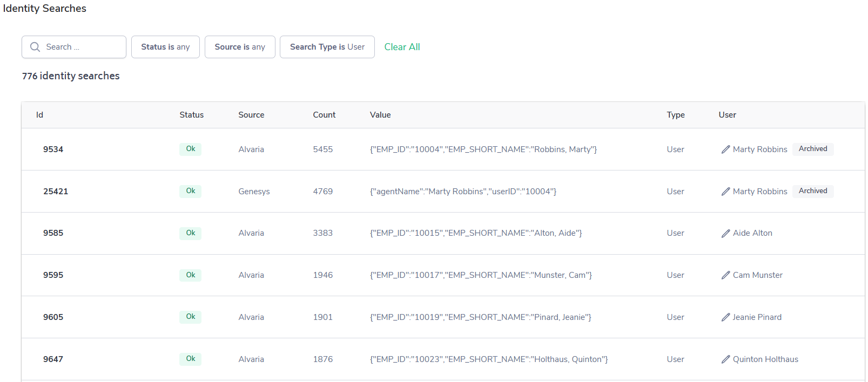The image size is (868, 382).
Task: Click the Source column header
Action: click(251, 115)
